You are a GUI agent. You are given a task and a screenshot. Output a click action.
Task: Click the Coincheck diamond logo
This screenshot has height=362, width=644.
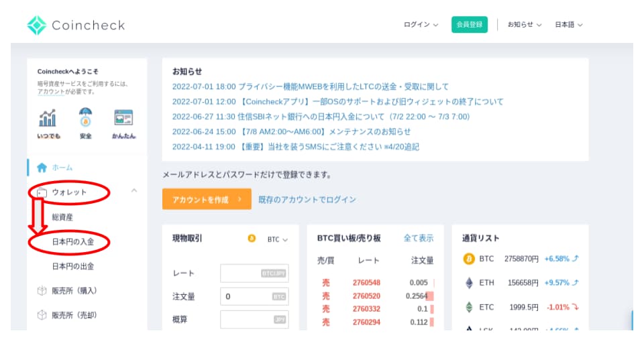click(36, 25)
